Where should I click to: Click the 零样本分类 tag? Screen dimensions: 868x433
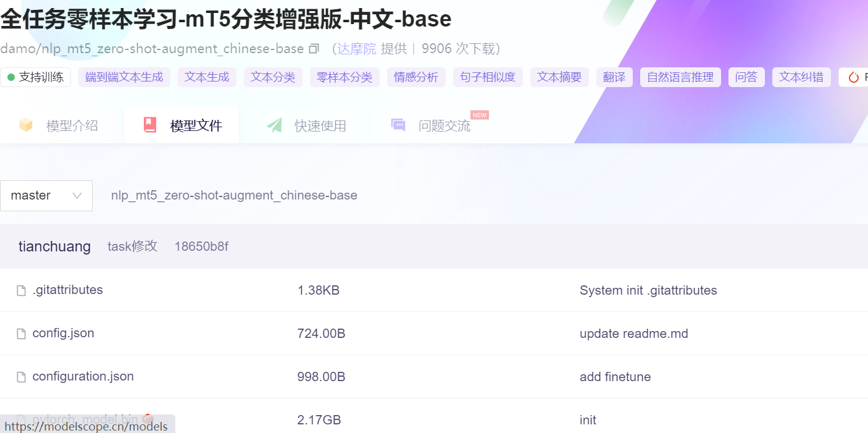click(x=344, y=77)
